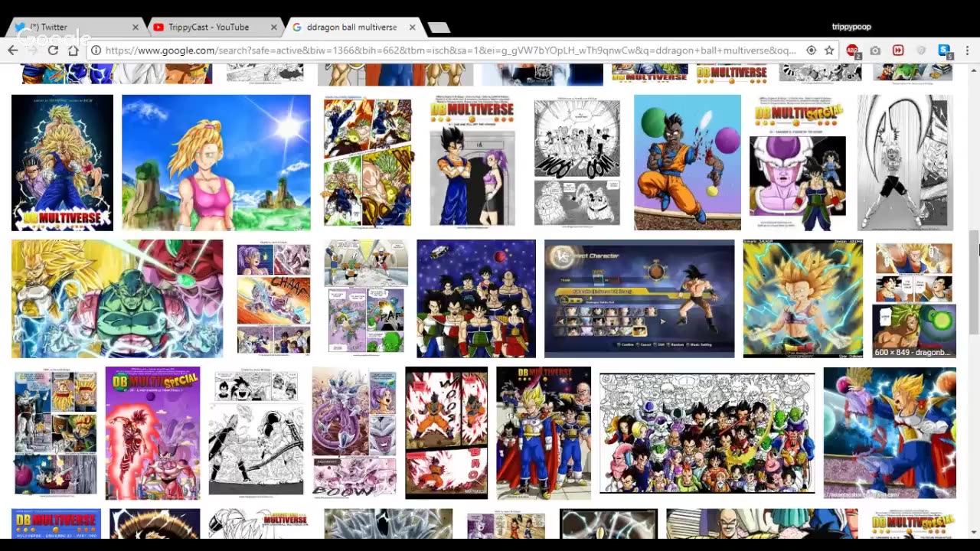The width and height of the screenshot is (980, 551).
Task: Open comic page with PAF sound effect
Action: pos(366,298)
